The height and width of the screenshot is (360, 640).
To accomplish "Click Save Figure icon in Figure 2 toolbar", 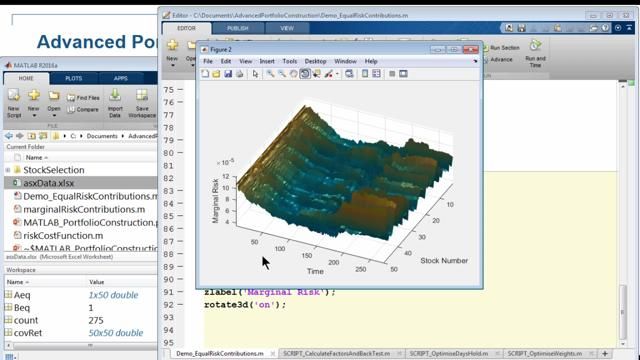I will 228,74.
